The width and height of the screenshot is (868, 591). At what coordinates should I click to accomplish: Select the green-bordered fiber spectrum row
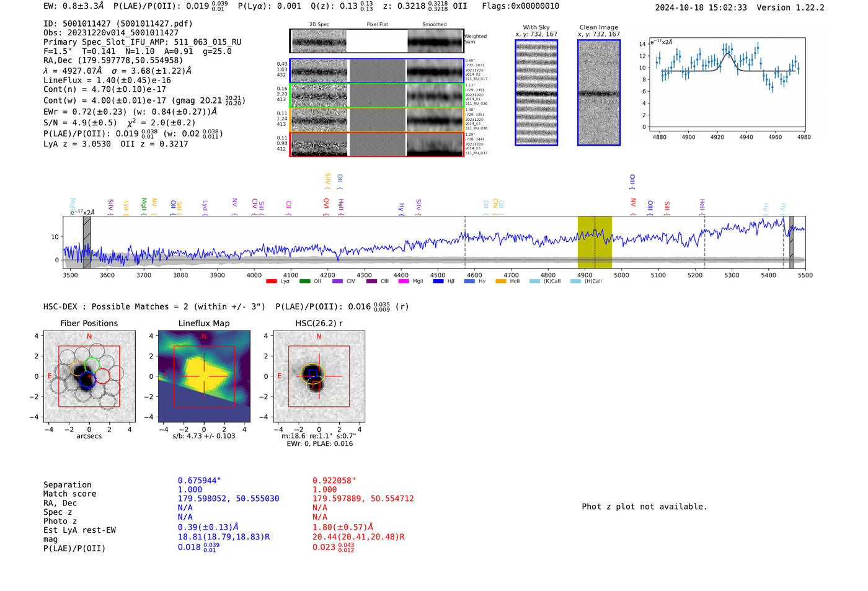[x=376, y=95]
